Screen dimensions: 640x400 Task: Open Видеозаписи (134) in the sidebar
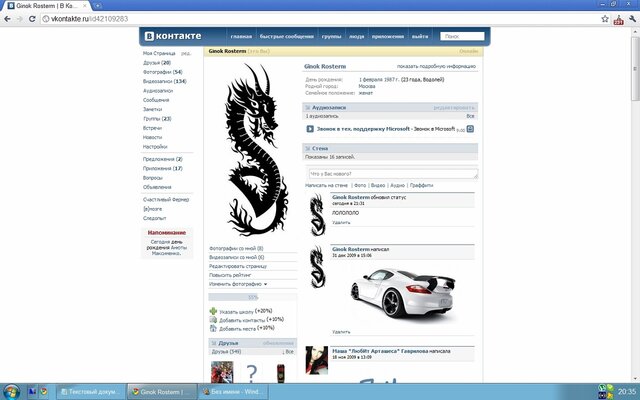[164, 81]
